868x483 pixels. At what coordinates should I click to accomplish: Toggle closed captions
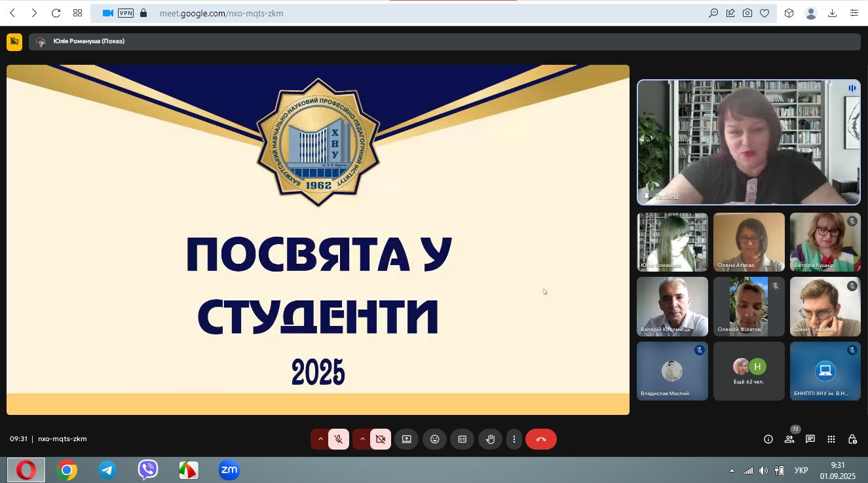tap(462, 439)
